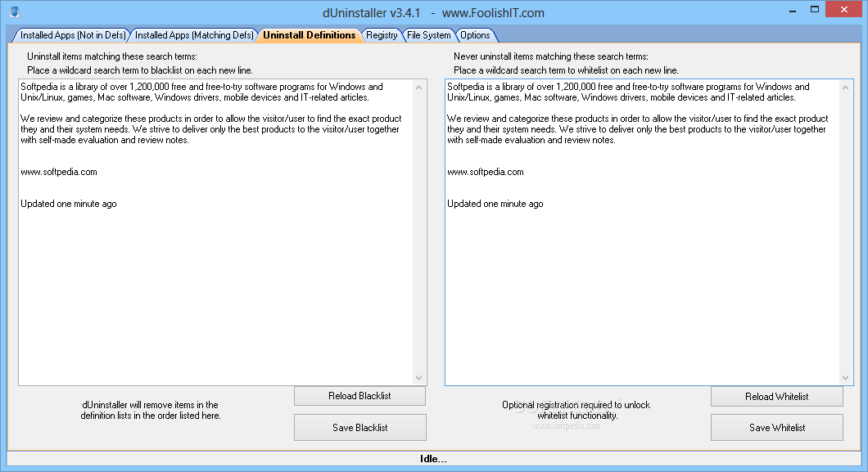
Task: Click whitelist scrollbar down arrow
Action: pyautogui.click(x=845, y=378)
